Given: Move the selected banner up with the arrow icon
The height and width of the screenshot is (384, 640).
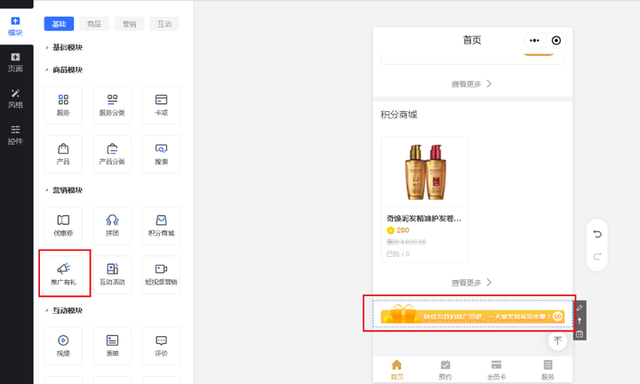Looking at the screenshot, I should point(580,321).
